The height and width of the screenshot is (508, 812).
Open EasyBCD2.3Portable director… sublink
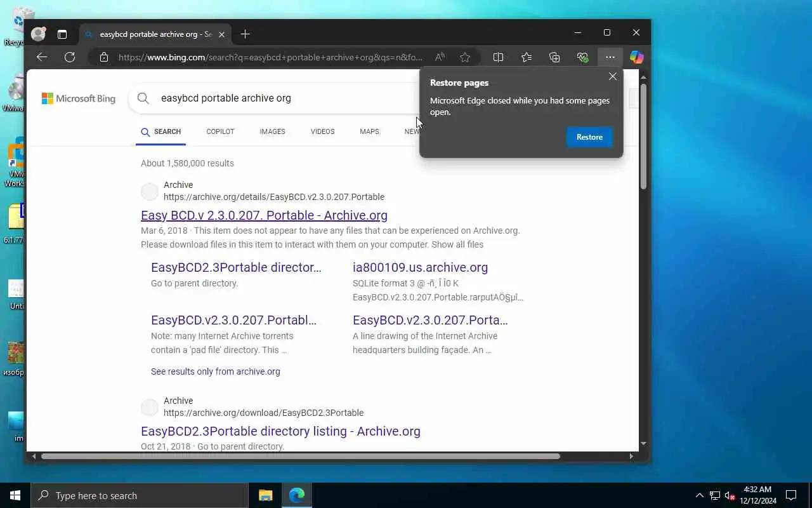[236, 267]
